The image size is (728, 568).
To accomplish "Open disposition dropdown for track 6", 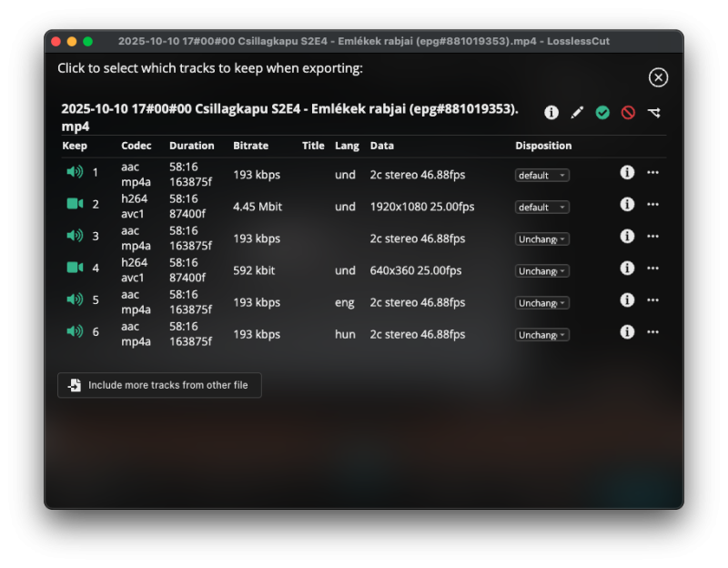I will pyautogui.click(x=541, y=335).
